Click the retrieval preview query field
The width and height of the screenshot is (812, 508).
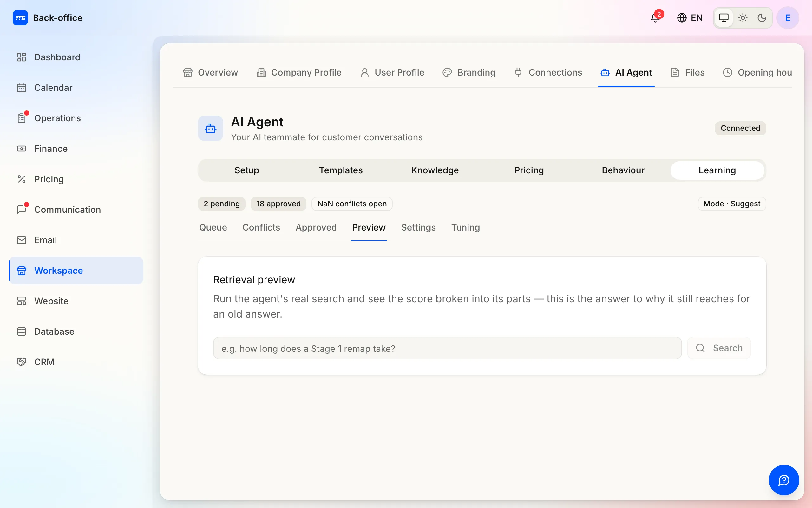coord(447,348)
